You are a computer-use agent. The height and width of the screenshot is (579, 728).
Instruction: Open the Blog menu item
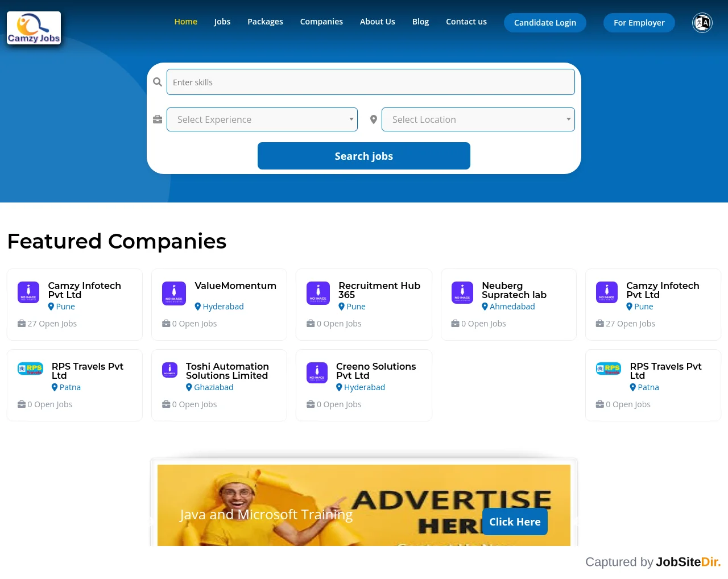pyautogui.click(x=420, y=22)
